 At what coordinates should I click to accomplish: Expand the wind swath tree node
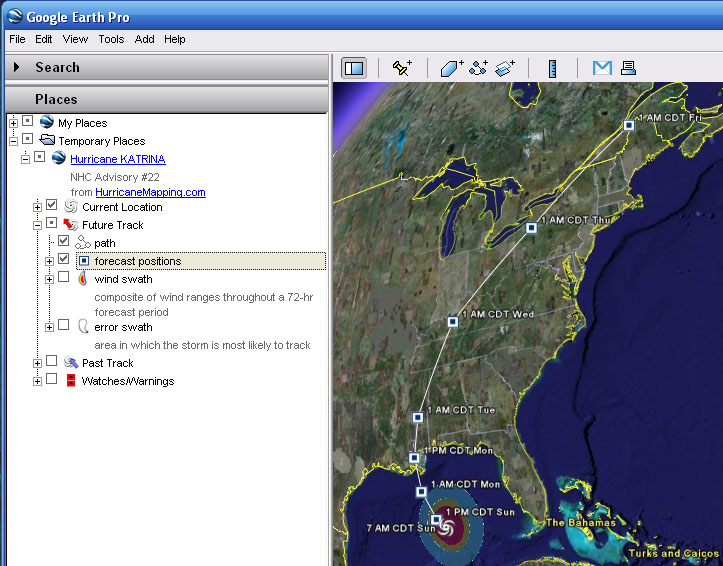[49, 279]
